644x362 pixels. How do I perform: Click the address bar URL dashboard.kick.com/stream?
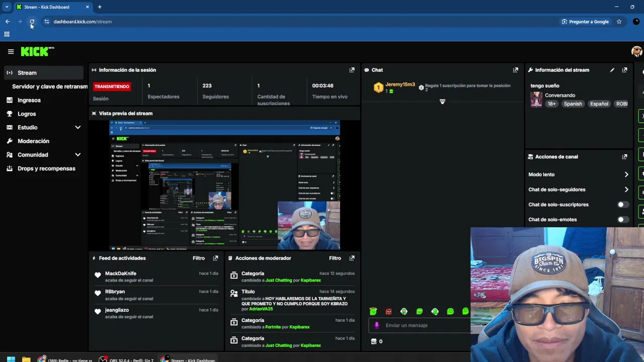click(83, 22)
